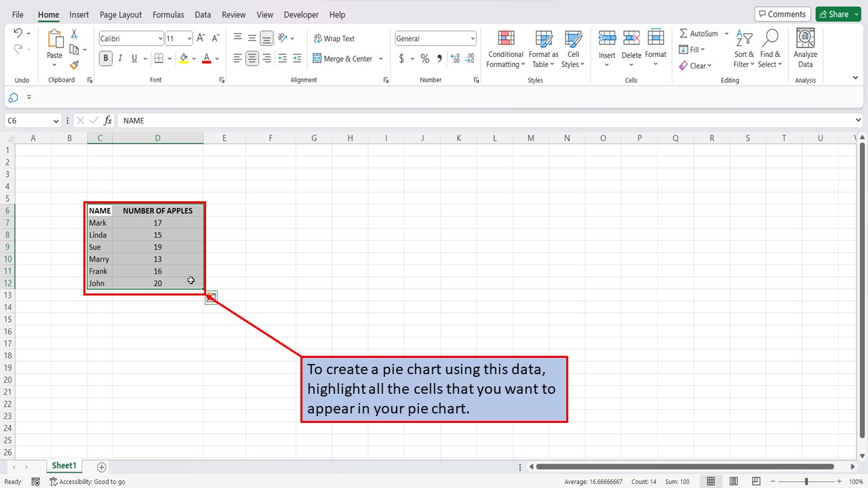Click the Share button
The width and height of the screenshot is (868, 488).
835,14
